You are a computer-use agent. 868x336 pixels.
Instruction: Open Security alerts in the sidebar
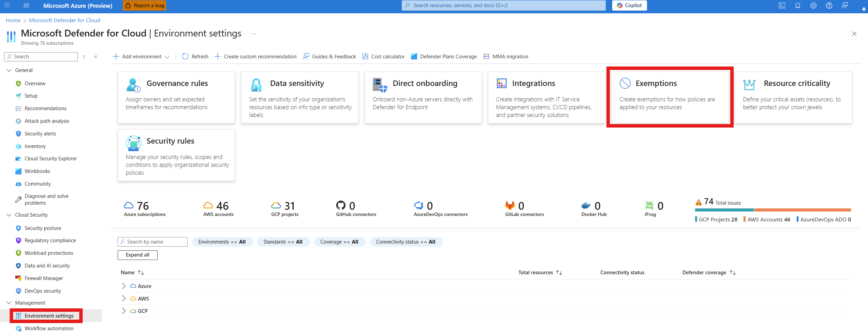click(x=40, y=134)
